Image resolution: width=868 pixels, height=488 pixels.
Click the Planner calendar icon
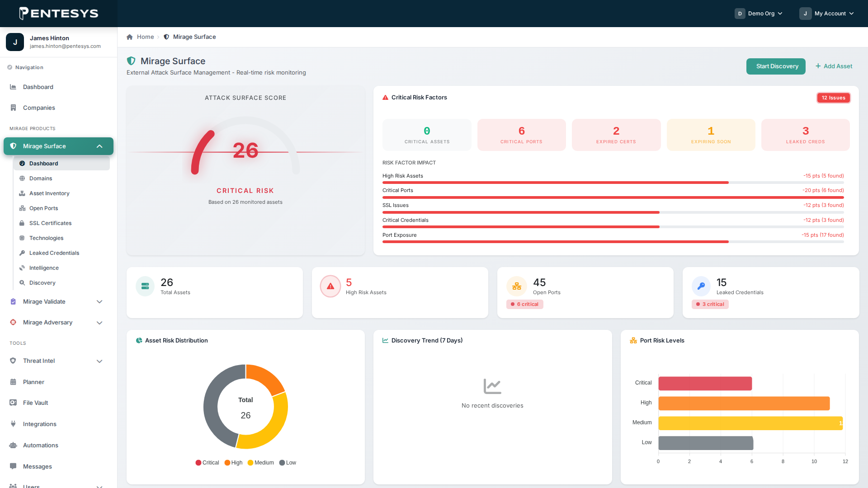13,382
